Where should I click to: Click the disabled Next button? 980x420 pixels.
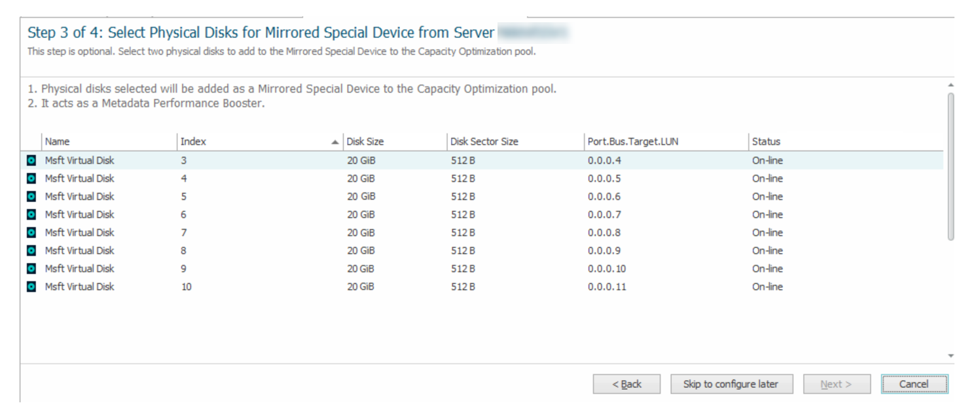pyautogui.click(x=837, y=384)
